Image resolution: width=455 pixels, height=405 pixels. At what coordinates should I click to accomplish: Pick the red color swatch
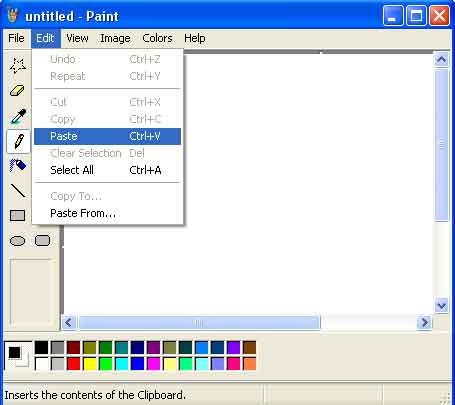[73, 364]
